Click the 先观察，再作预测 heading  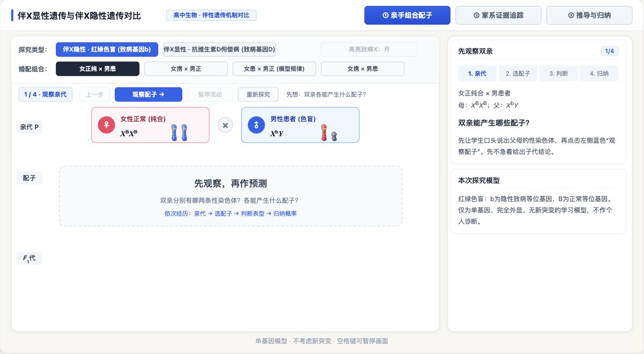tap(230, 183)
